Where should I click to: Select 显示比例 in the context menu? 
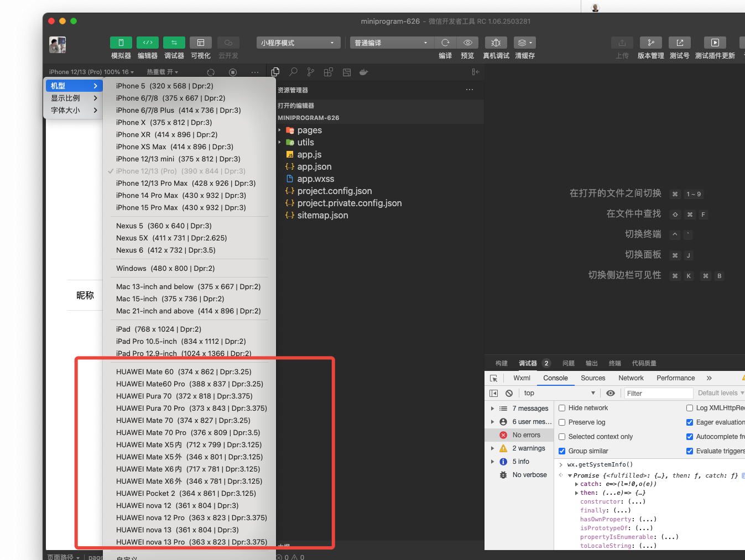[x=74, y=98]
